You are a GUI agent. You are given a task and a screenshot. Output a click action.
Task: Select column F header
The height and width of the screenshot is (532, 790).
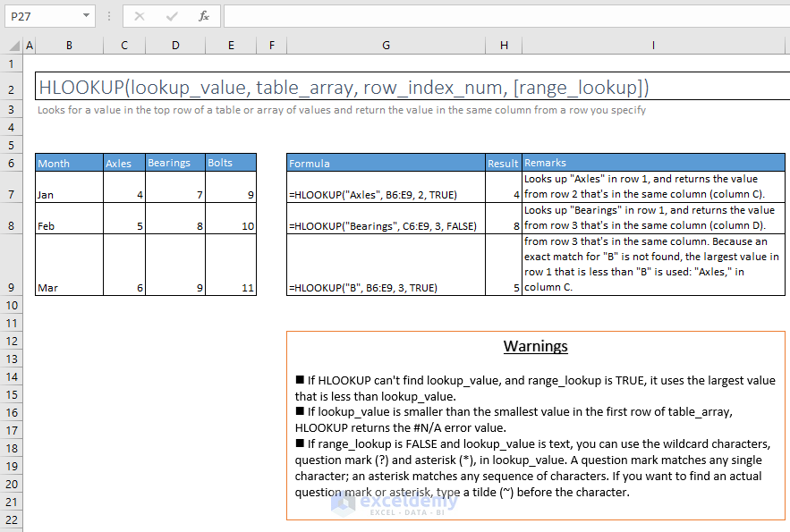(x=272, y=46)
